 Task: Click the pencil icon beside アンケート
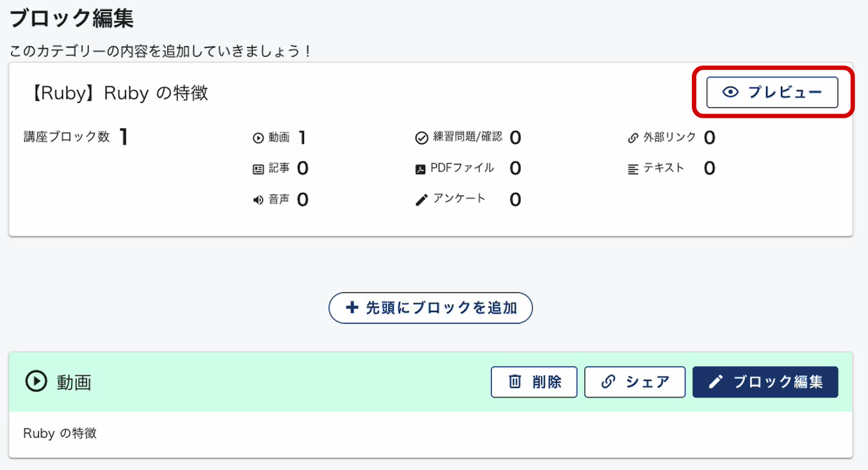click(x=421, y=200)
